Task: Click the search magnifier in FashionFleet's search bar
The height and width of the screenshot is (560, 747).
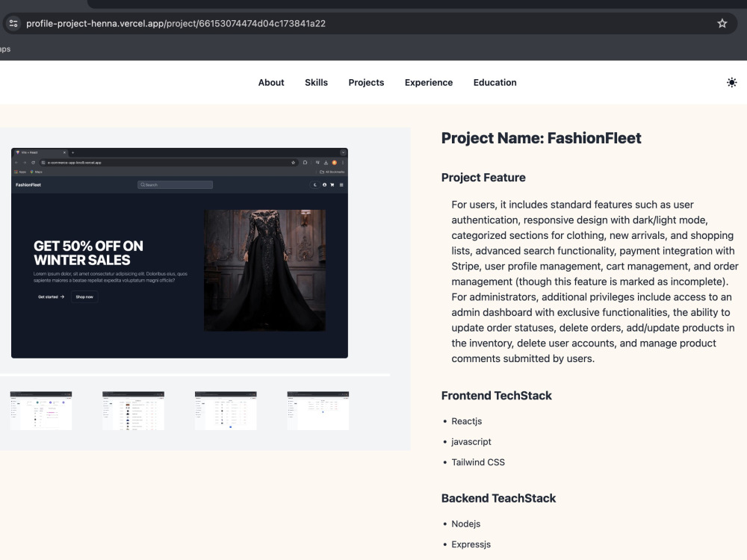Action: pyautogui.click(x=143, y=184)
